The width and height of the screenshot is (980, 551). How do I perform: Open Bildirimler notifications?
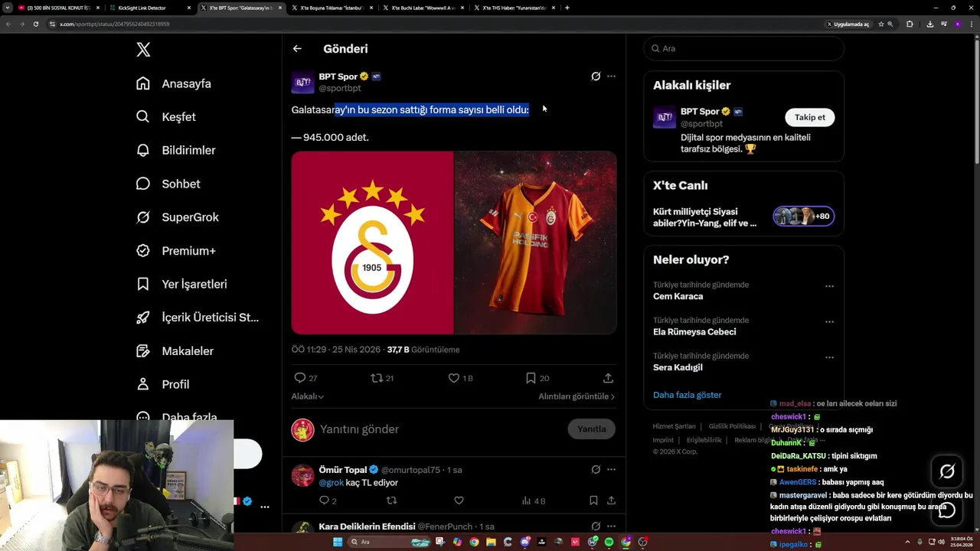(x=175, y=150)
